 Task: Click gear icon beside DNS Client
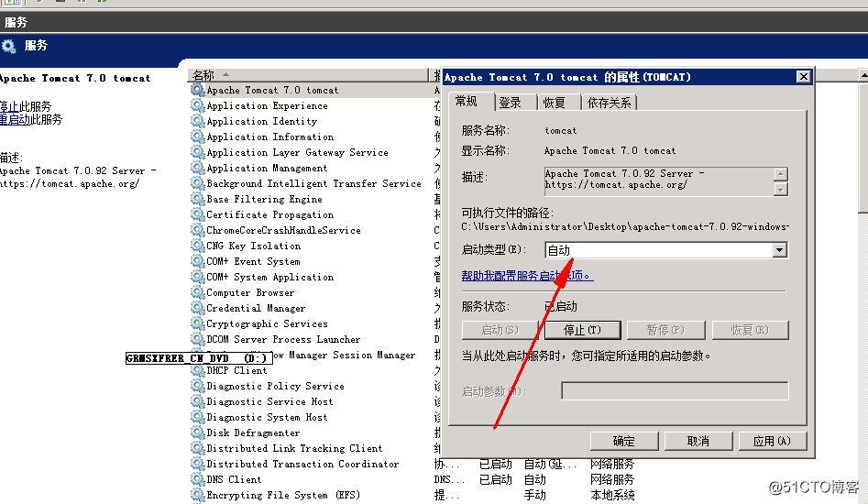[198, 479]
